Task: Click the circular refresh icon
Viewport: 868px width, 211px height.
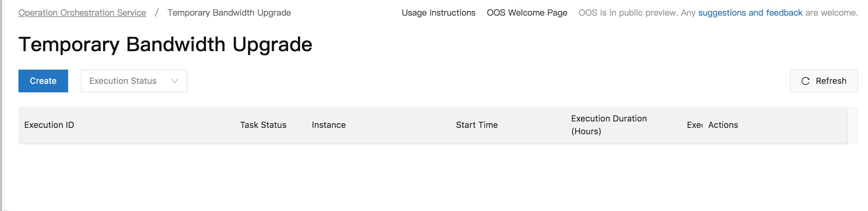Action: point(805,81)
